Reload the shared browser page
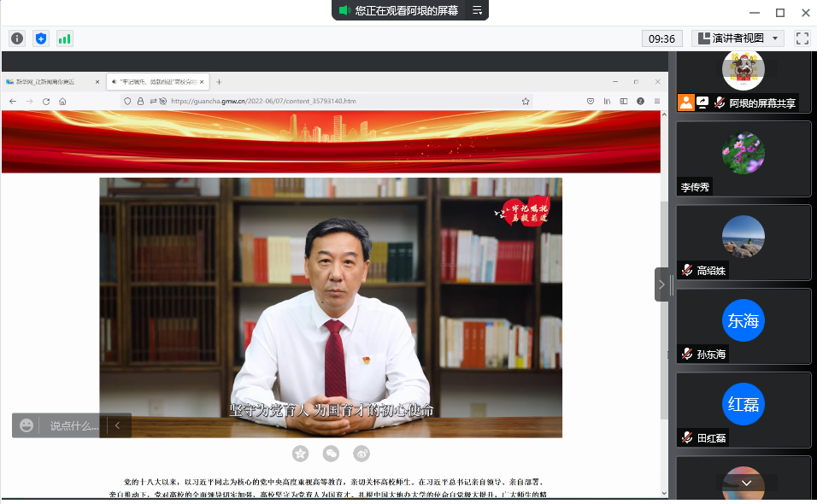 [x=46, y=101]
